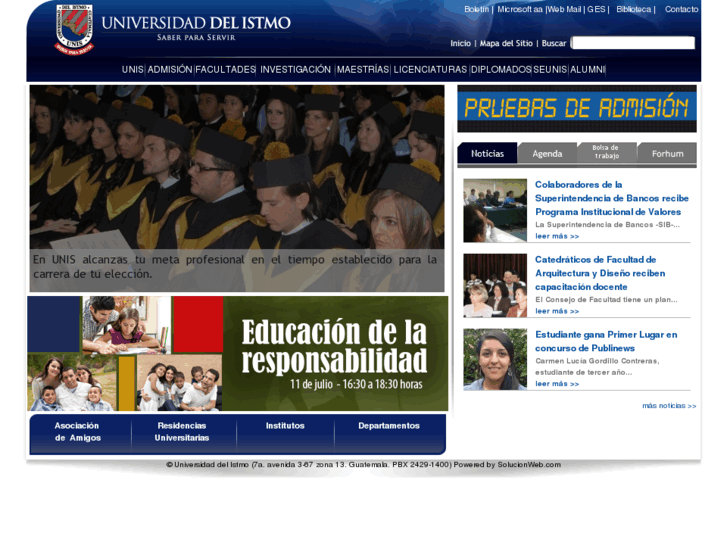Switch to Bolsa de trabajo tab
Viewport: 727px width, 545px height.
(607, 152)
